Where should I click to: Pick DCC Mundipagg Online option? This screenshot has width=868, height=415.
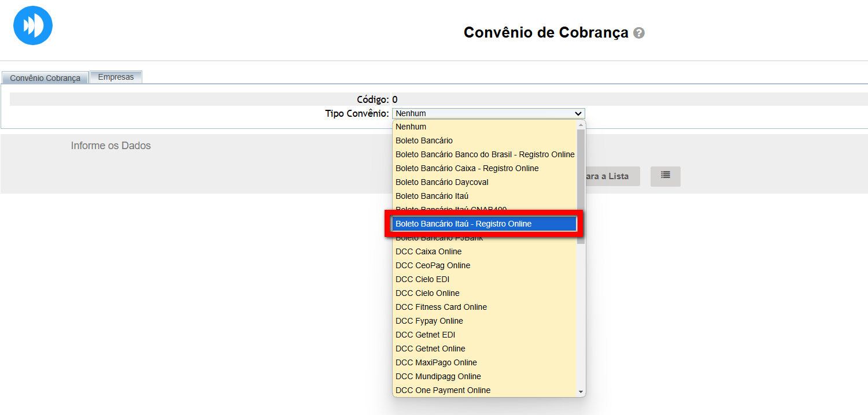485,376
